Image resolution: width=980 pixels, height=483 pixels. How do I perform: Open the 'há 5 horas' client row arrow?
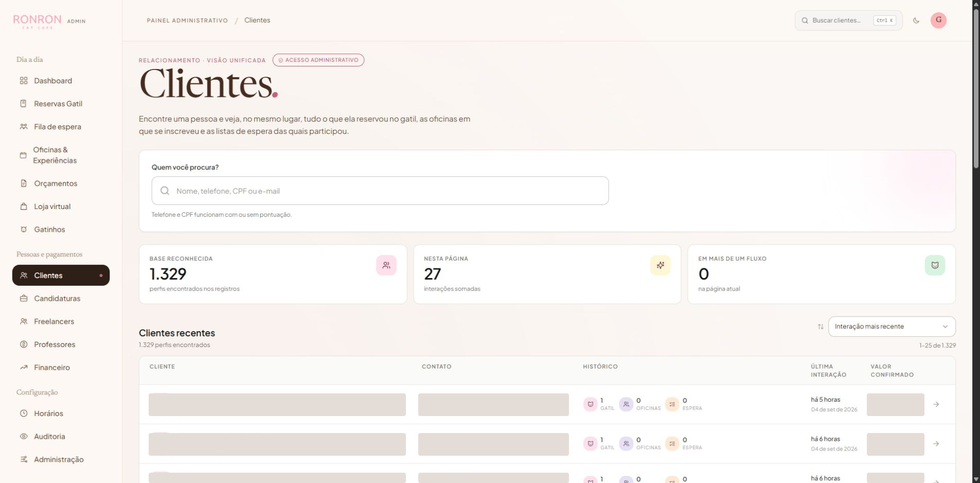(x=936, y=404)
